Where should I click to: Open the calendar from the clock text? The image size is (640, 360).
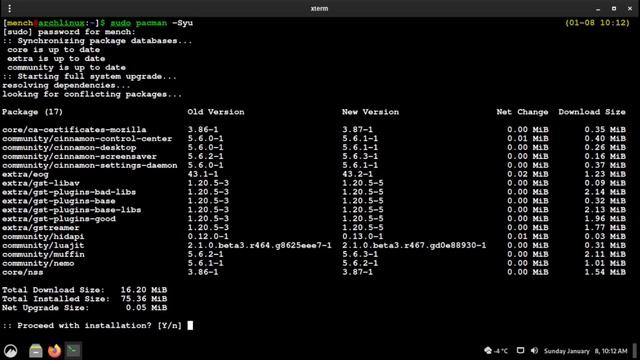tap(585, 351)
